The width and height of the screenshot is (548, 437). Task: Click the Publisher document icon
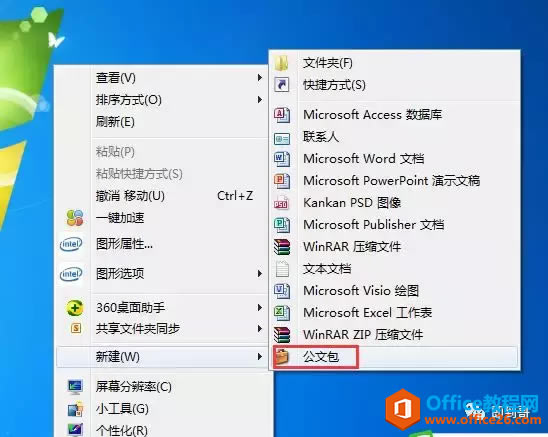(282, 225)
